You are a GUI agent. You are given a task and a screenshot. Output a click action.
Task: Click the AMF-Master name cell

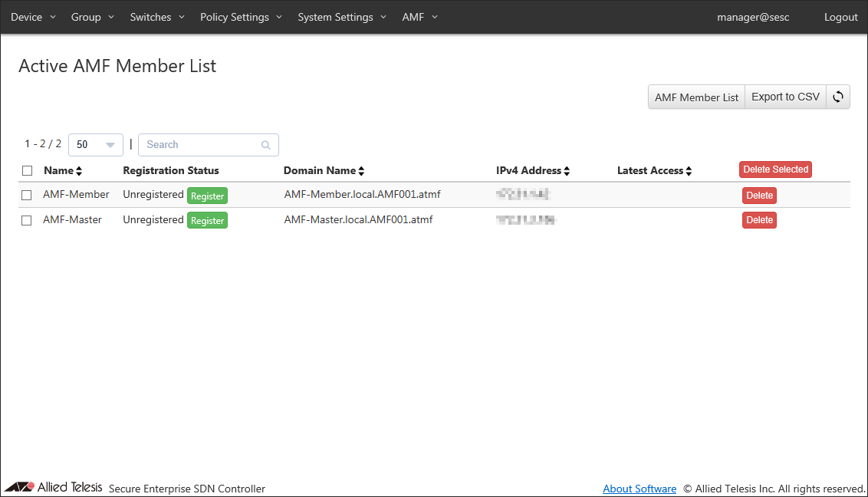(x=73, y=219)
